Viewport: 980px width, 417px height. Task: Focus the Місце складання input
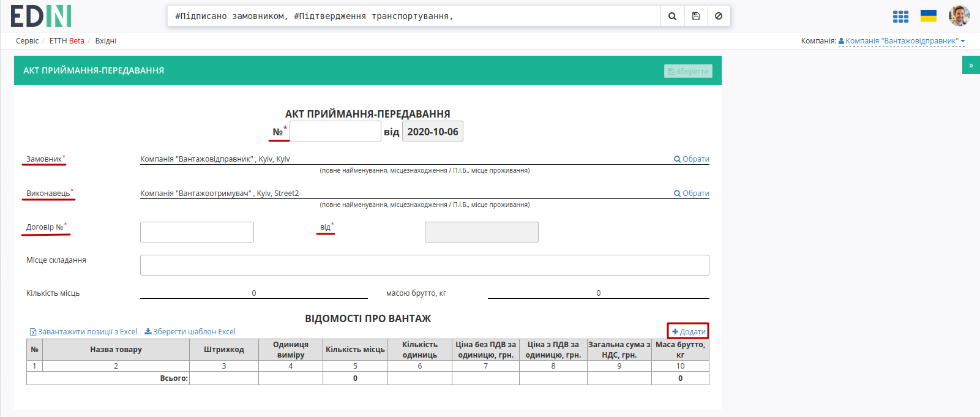pyautogui.click(x=425, y=265)
